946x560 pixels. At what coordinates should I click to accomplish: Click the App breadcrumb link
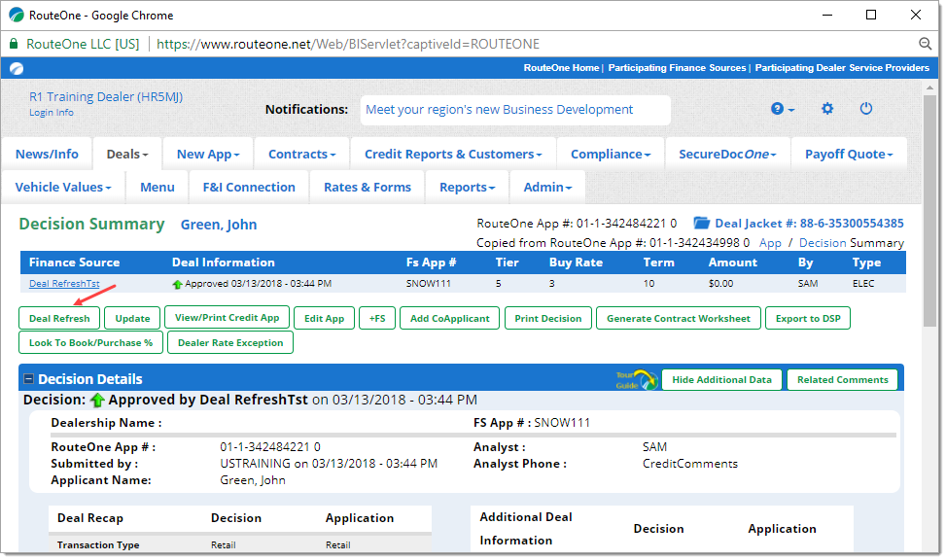click(770, 243)
